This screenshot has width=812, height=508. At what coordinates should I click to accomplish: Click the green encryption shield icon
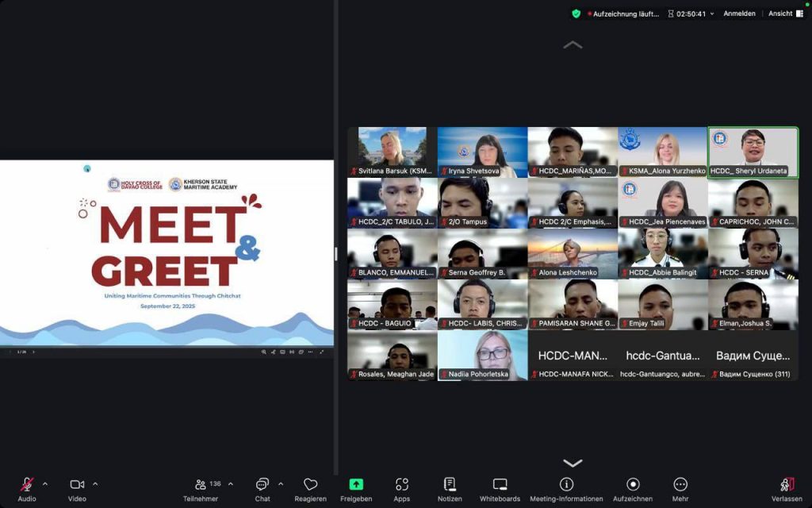(576, 13)
